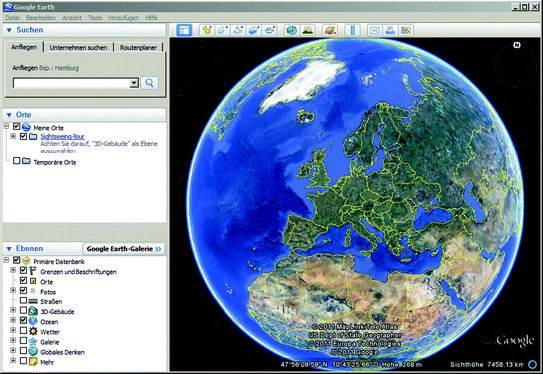The image size is (543, 374).
Task: Select the add path tool
Action: pos(238,30)
